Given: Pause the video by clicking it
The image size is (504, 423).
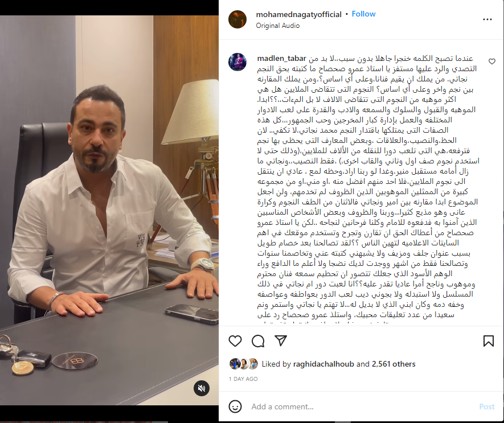Looking at the screenshot, I should click(109, 210).
